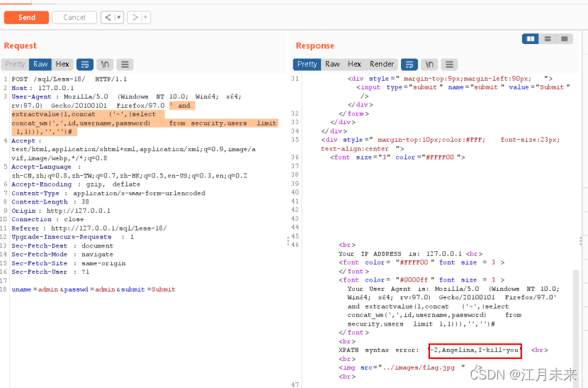Switch Request view to Raw tab
This screenshot has width=588, height=388.
40,65
